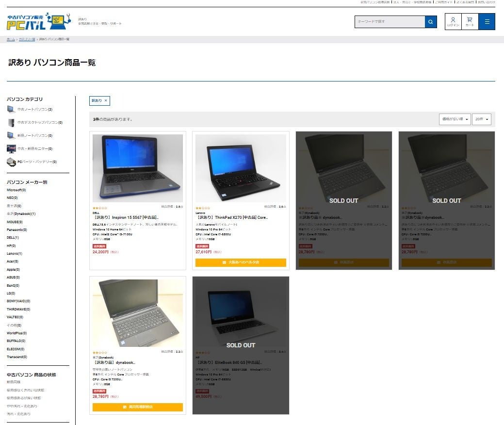Open the お問い合わせ top link
This screenshot has height=425, width=504.
pyautogui.click(x=487, y=2)
